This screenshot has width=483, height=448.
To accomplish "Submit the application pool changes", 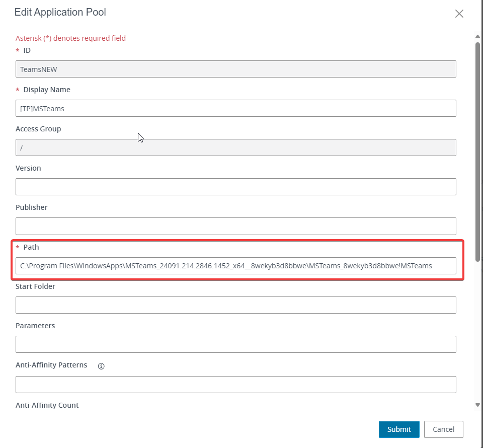I will (399, 429).
